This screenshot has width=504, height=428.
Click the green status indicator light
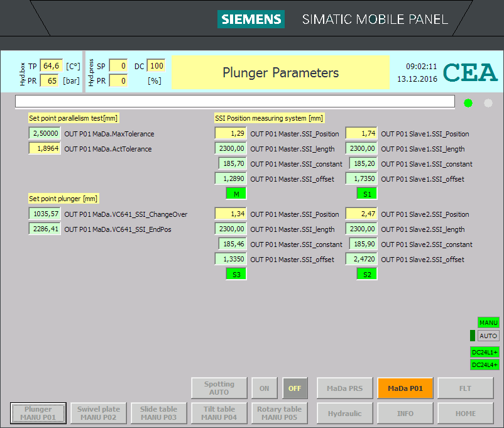click(x=468, y=103)
